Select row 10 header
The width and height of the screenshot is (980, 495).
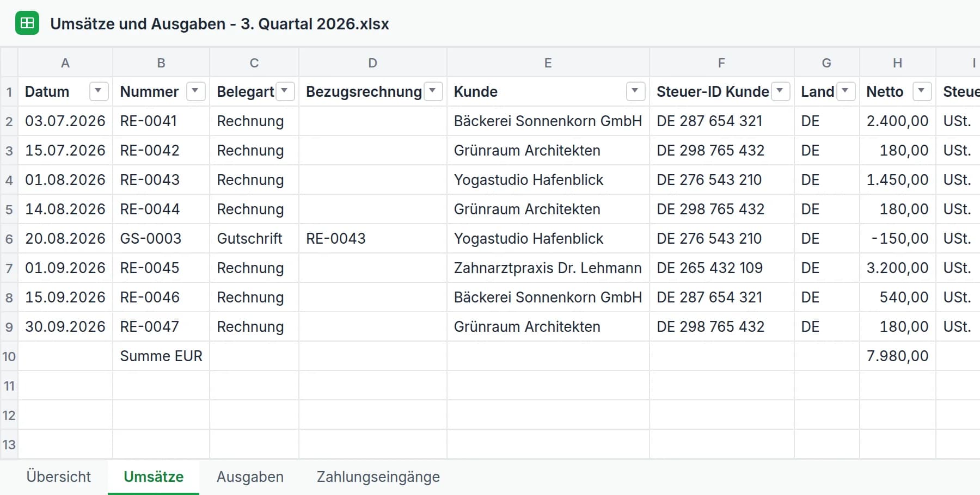click(9, 356)
